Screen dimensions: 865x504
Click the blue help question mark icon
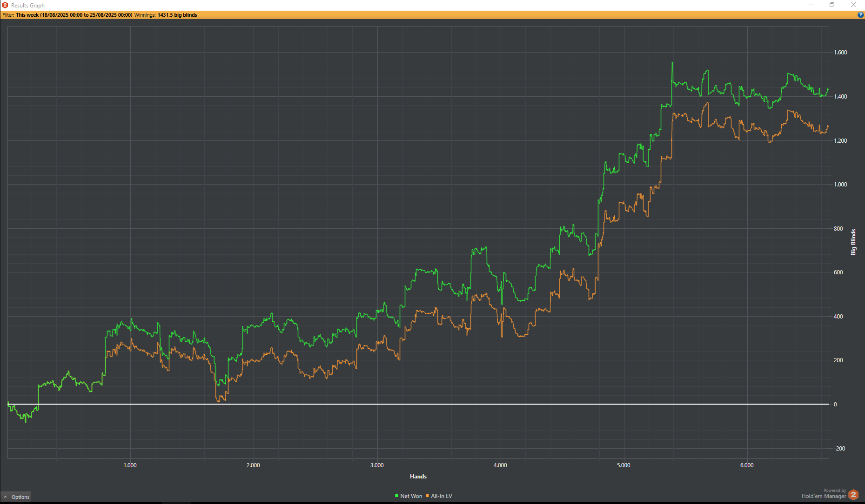pyautogui.click(x=860, y=15)
